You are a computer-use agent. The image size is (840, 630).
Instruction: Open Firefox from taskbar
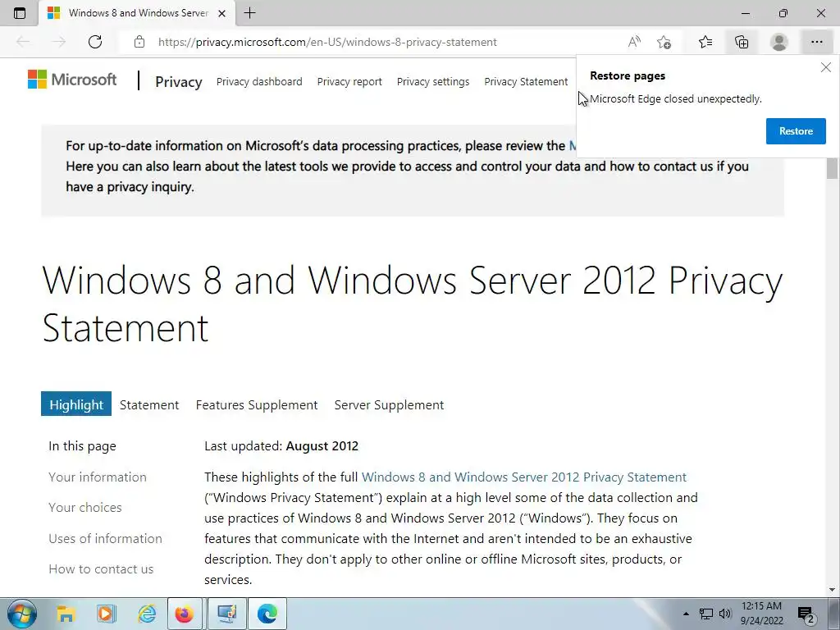[x=185, y=614]
